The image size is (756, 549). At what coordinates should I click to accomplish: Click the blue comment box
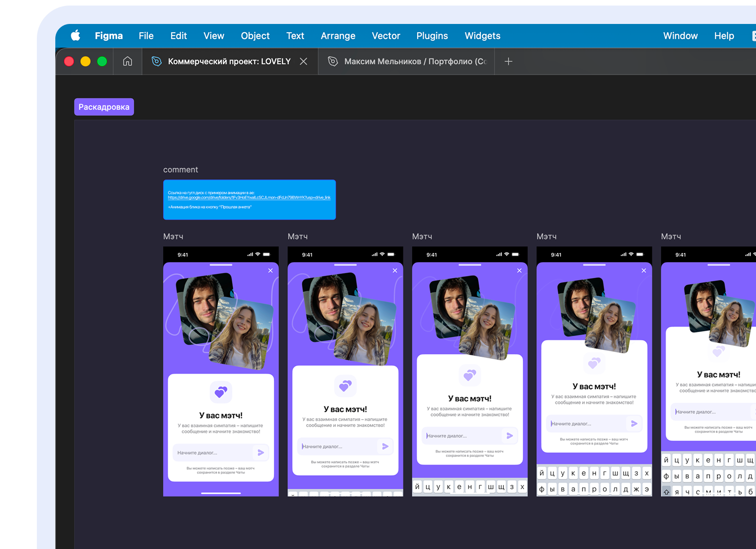pos(249,212)
